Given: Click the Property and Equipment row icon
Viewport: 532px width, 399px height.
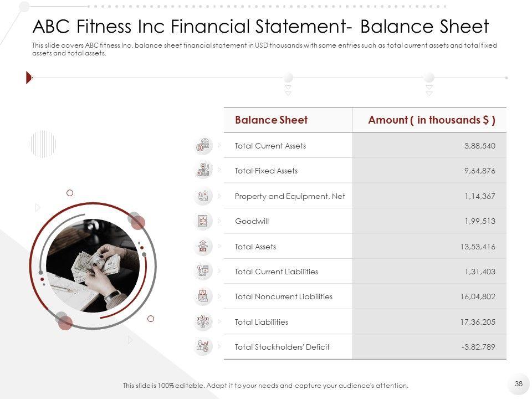Looking at the screenshot, I should [x=203, y=196].
